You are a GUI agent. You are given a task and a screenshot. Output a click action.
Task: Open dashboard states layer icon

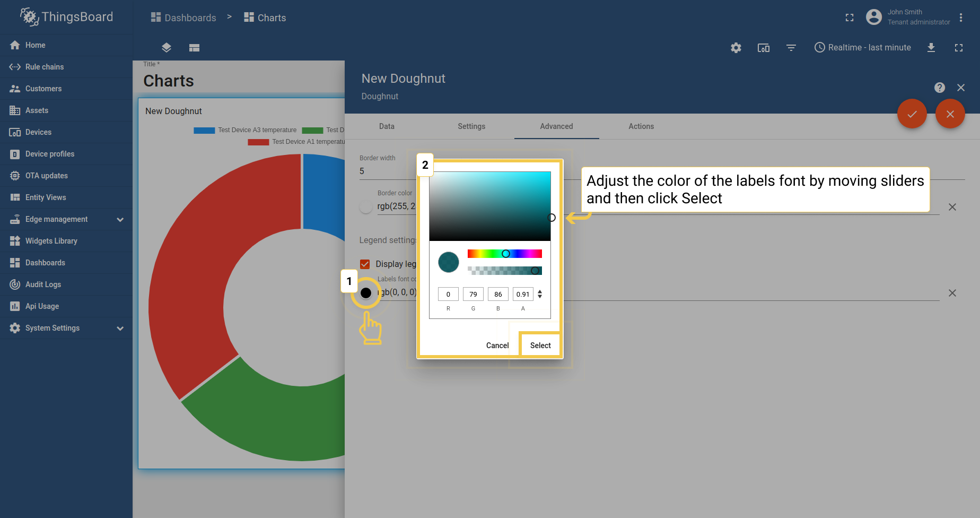click(x=166, y=48)
